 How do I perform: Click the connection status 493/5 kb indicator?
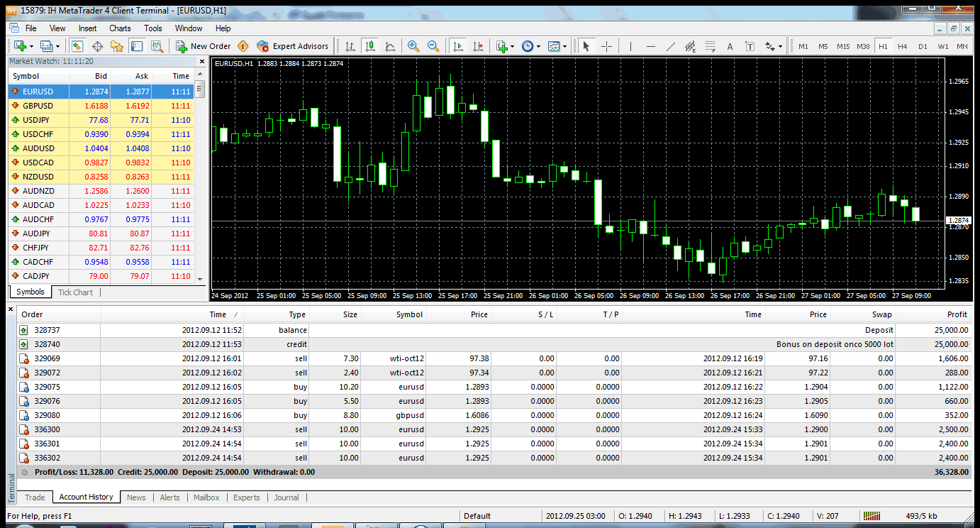point(920,516)
